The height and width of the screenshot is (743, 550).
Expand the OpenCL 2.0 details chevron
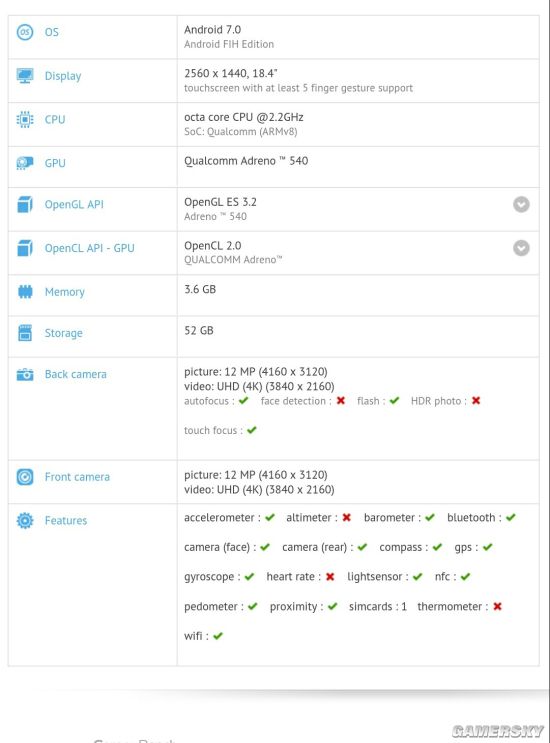pyautogui.click(x=521, y=248)
